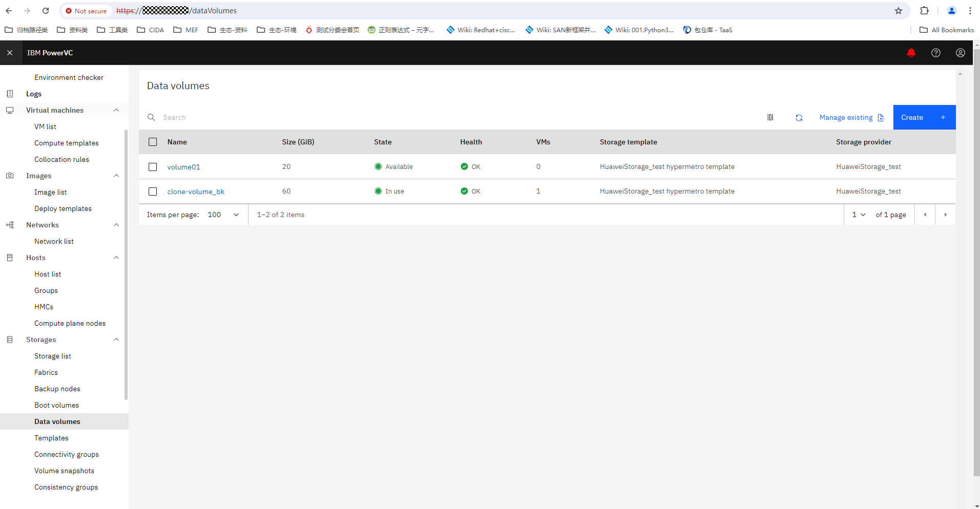The image size is (980, 509).
Task: Click the Not secure site info badge
Action: (x=86, y=11)
